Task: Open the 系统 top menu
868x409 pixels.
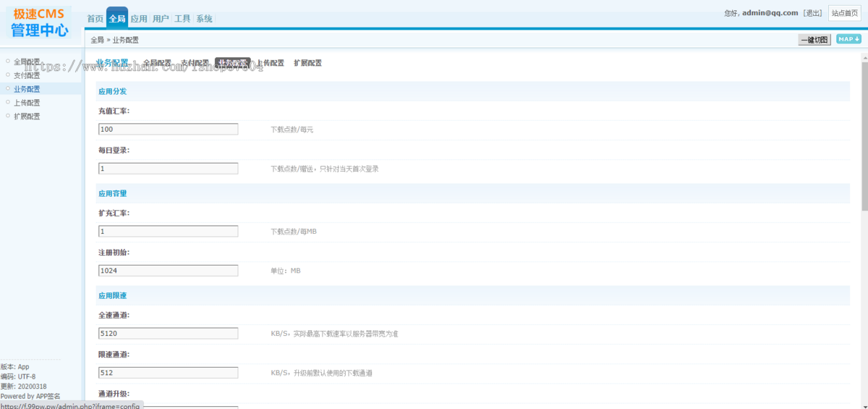Action: [204, 19]
